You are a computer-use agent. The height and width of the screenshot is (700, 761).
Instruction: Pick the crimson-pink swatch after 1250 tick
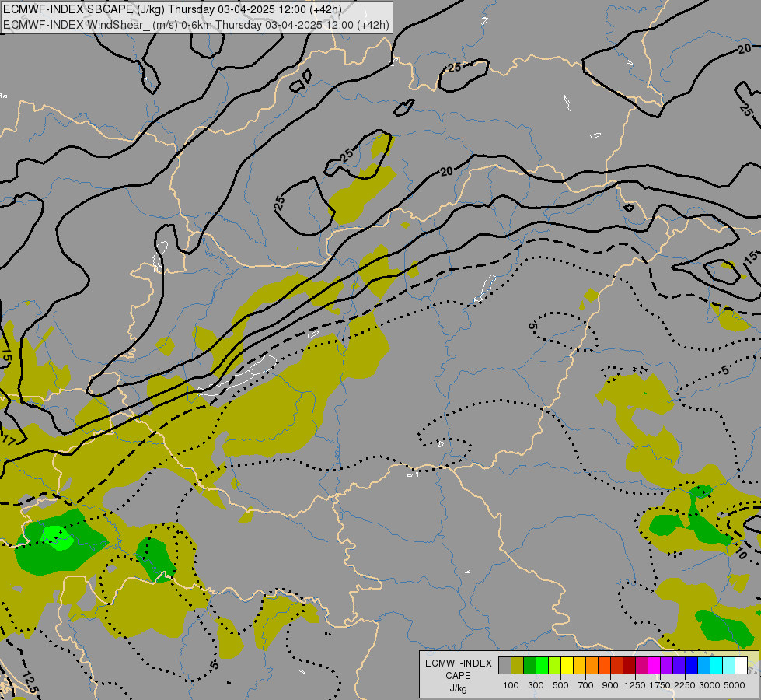[641, 666]
